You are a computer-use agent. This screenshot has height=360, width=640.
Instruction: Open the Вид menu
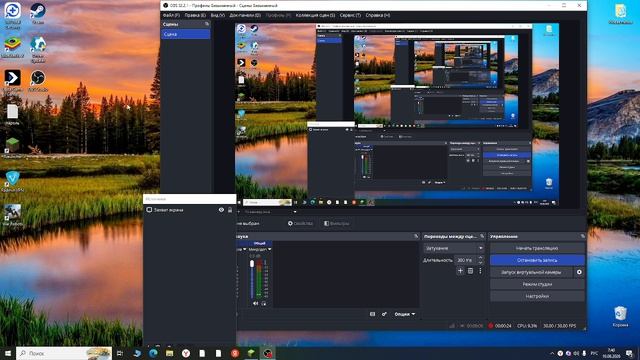click(x=218, y=15)
